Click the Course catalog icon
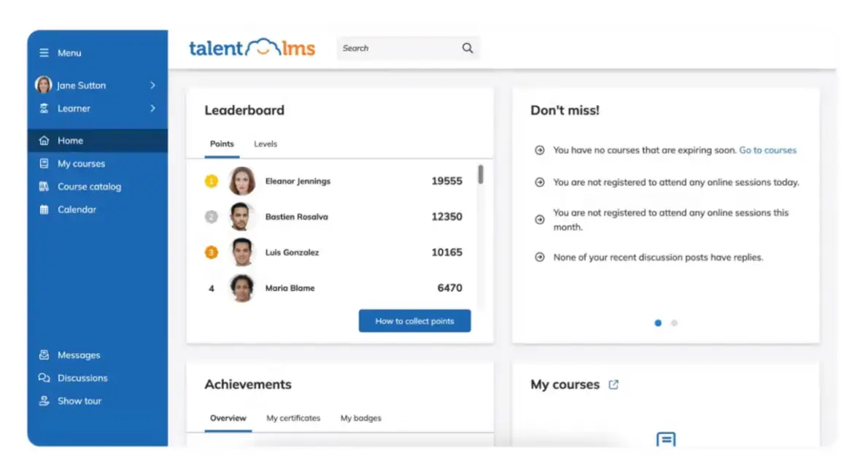The height and width of the screenshot is (472, 868). (x=44, y=187)
